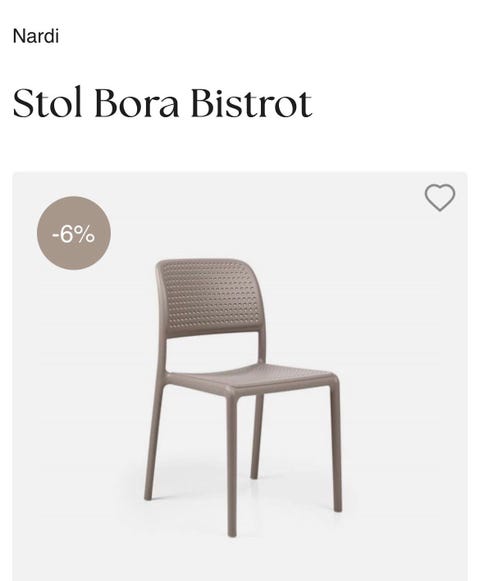The image size is (480, 581).
Task: Click the percent sign in discount circle
Action: point(83,235)
